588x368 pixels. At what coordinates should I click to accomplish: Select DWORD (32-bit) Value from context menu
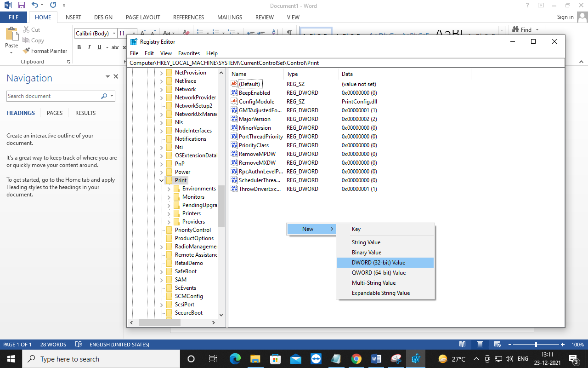pos(385,263)
